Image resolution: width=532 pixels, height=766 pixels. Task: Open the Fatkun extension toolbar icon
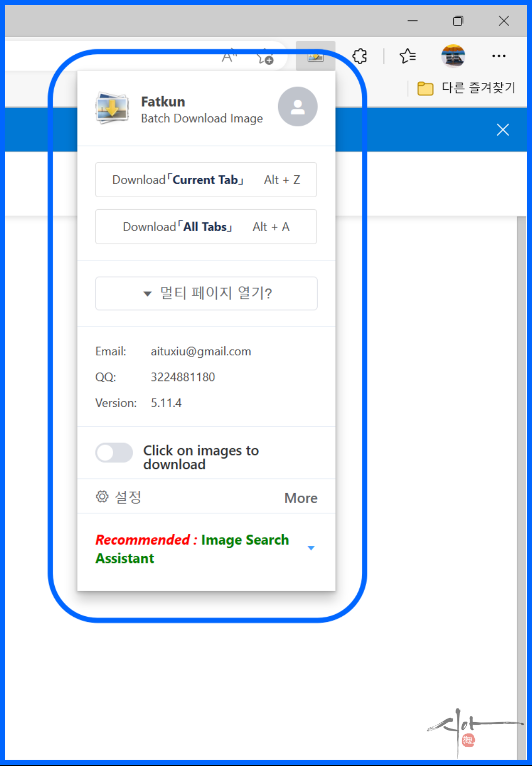(316, 56)
